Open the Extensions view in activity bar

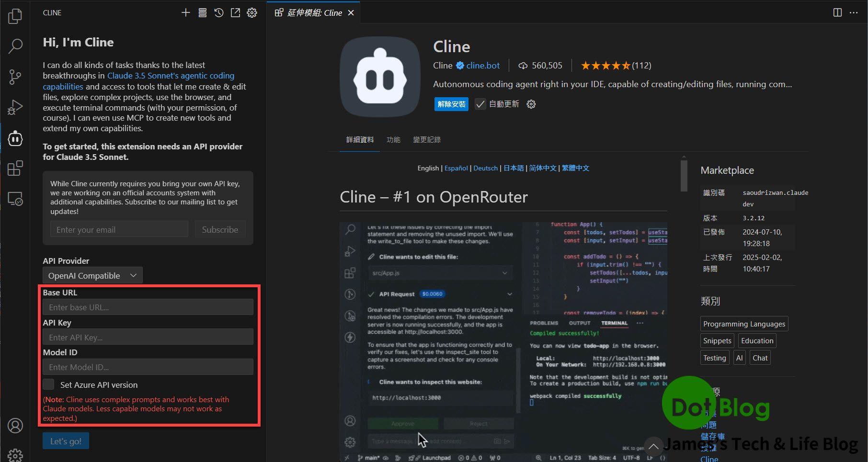[x=15, y=168]
